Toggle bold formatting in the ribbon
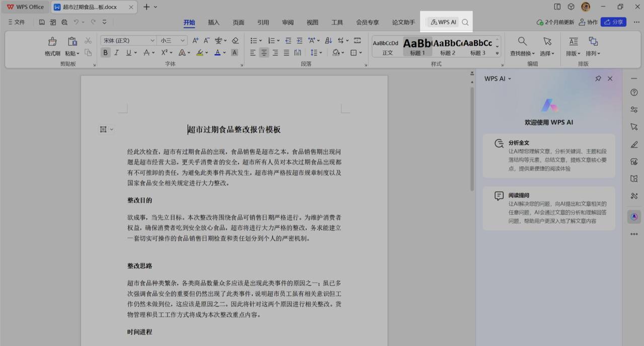Image resolution: width=644 pixels, height=346 pixels. (105, 52)
